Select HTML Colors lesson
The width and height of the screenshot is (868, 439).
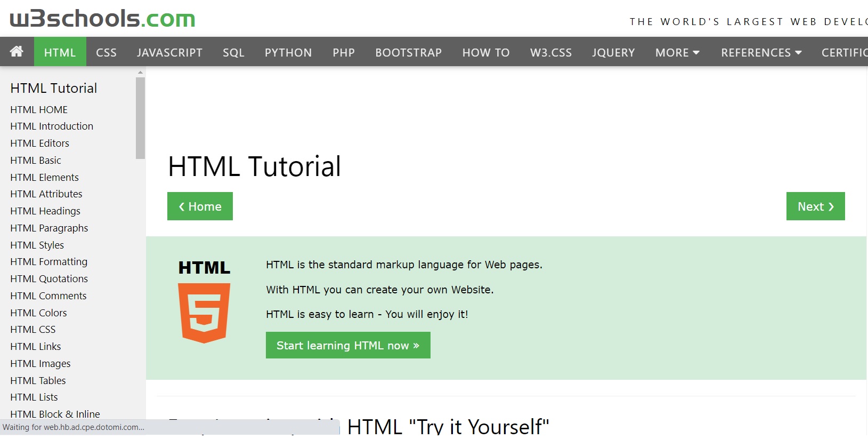pyautogui.click(x=38, y=313)
